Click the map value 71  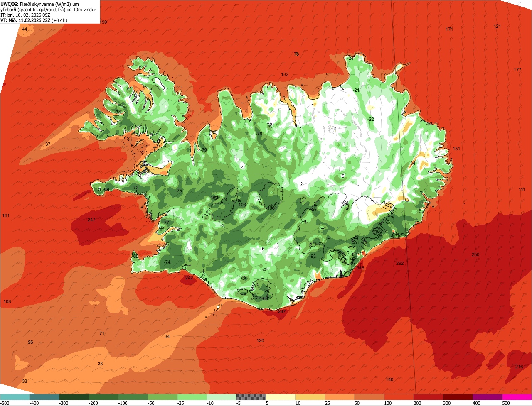102,333
